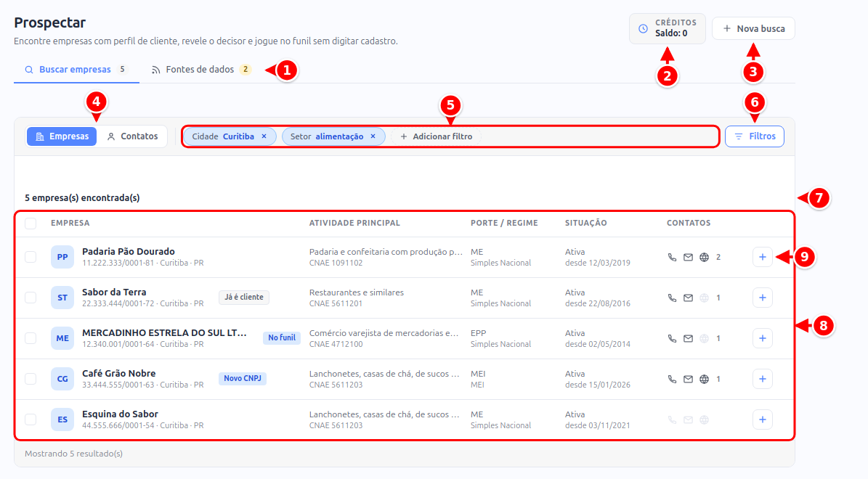Click the ATIVIDADE PRINCIPAL column header
This screenshot has width=868, height=479.
tap(354, 223)
